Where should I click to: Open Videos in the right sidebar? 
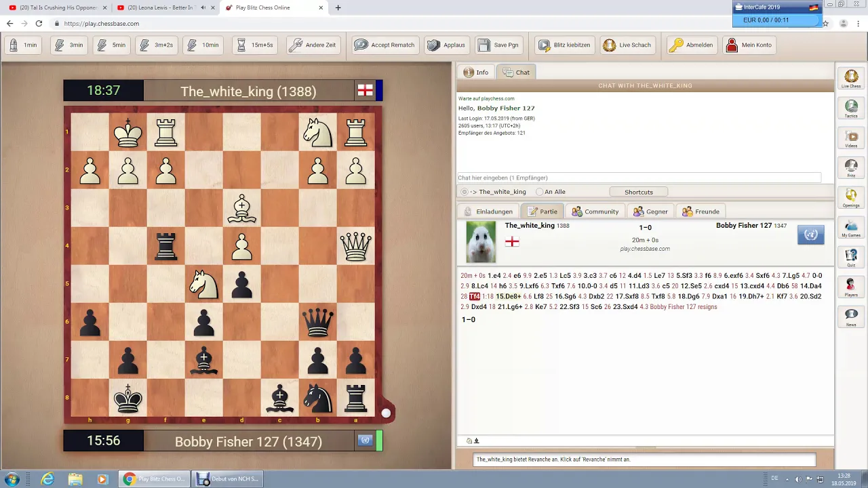coord(851,138)
